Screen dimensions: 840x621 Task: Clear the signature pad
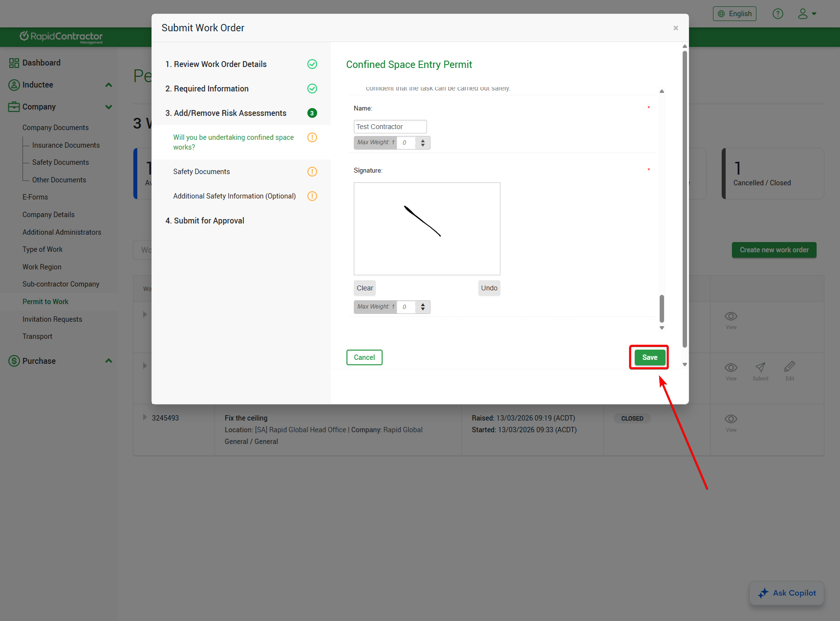365,288
